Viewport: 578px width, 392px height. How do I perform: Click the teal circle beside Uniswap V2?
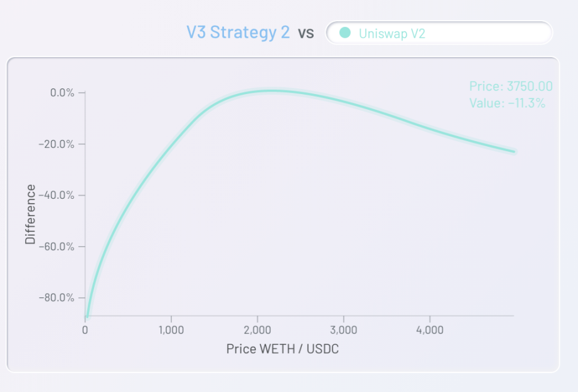345,33
